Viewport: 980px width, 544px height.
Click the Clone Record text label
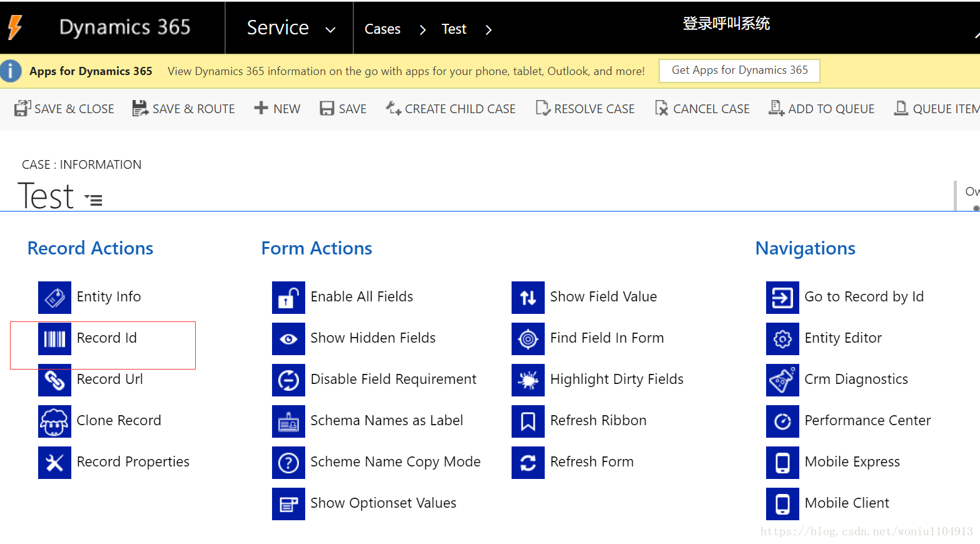119,420
